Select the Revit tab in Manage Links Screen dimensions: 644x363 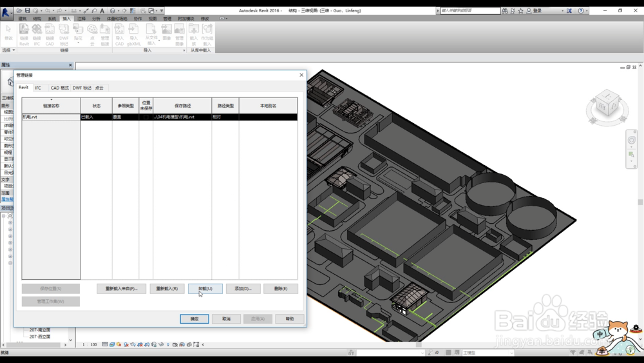pyautogui.click(x=24, y=88)
